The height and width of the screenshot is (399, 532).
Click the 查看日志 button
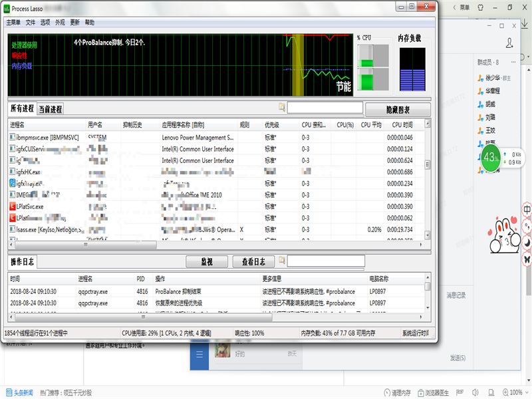coord(253,261)
